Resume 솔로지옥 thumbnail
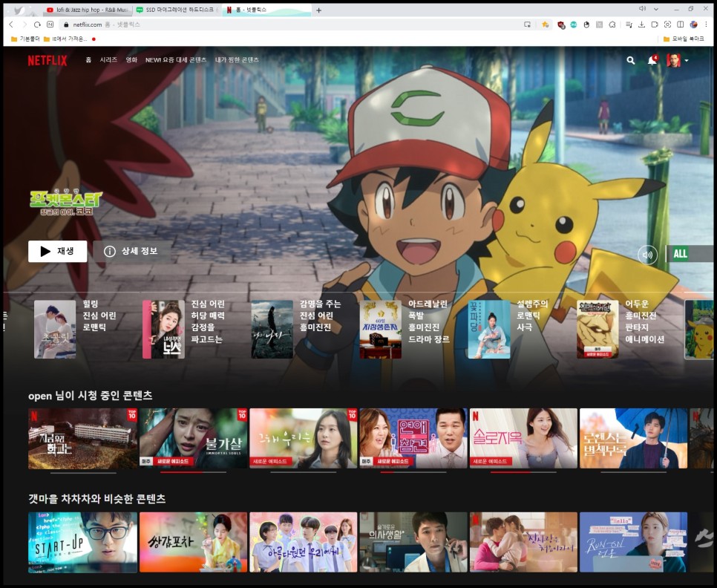 click(x=523, y=439)
